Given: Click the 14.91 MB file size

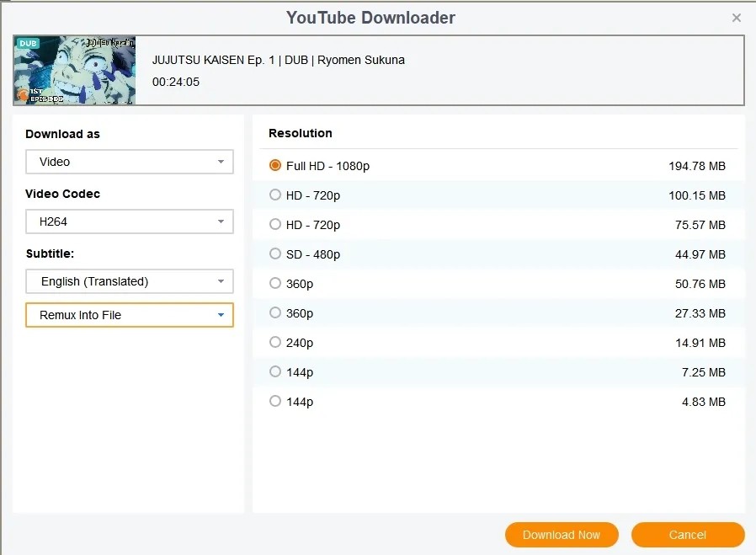Looking at the screenshot, I should click(700, 343).
